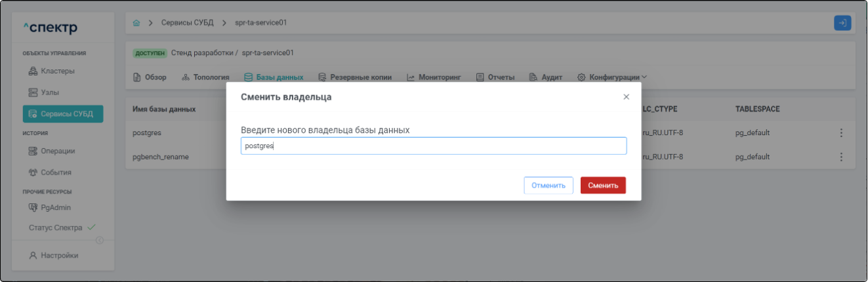This screenshot has height=282, width=868.
Task: Switch to the Мониторинг tab
Action: (434, 77)
